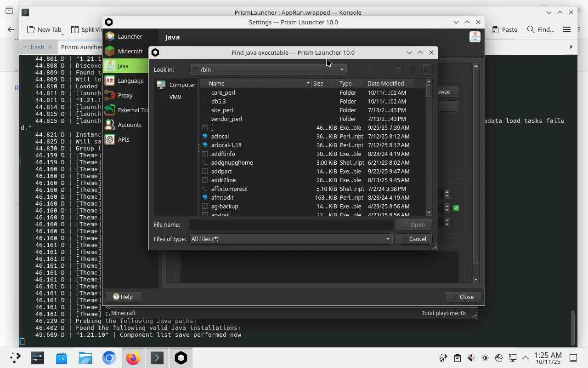Open the APIs settings page
Screen dimensions: 588x368
pos(126,139)
